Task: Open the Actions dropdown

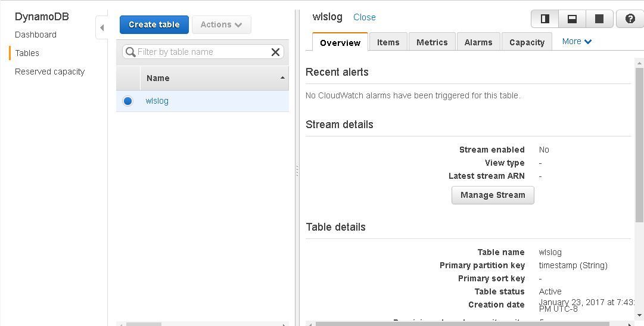Action: (222, 24)
